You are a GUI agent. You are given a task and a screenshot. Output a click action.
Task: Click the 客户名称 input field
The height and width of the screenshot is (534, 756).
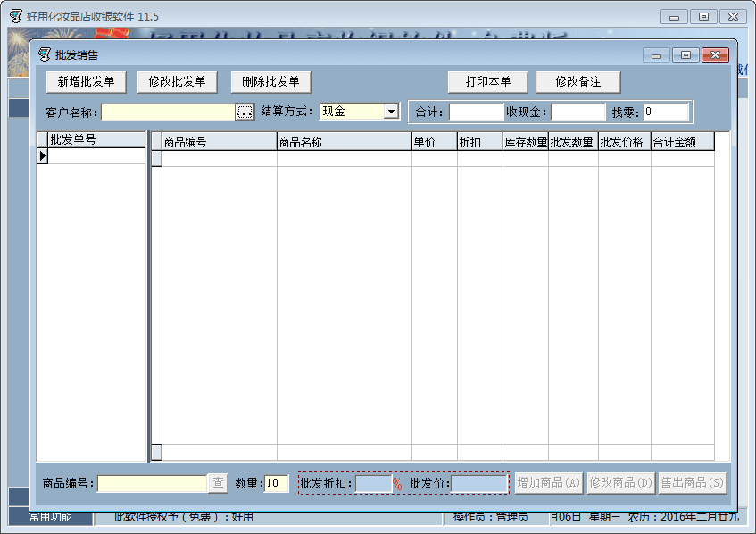pyautogui.click(x=168, y=112)
